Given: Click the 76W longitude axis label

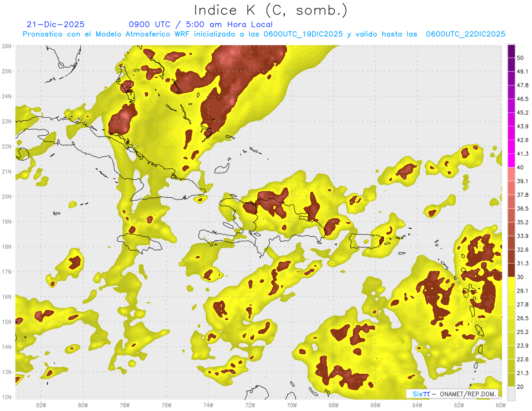Looking at the screenshot, I should click(167, 405).
